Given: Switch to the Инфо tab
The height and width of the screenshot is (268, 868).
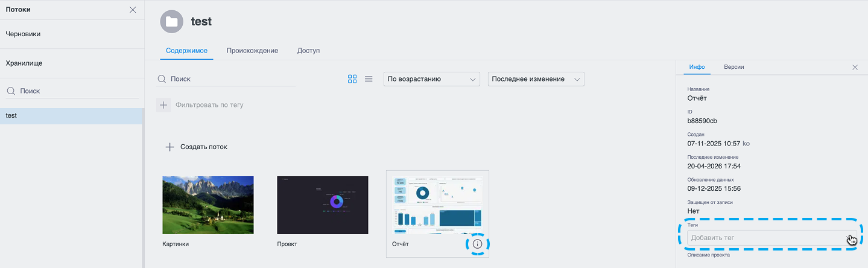Looking at the screenshot, I should pos(697,67).
